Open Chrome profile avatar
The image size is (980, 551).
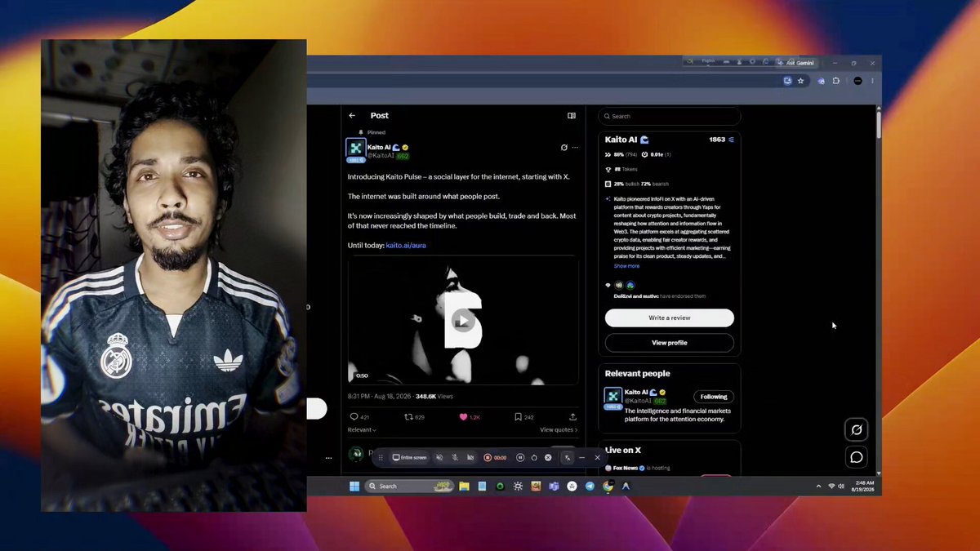pos(857,81)
